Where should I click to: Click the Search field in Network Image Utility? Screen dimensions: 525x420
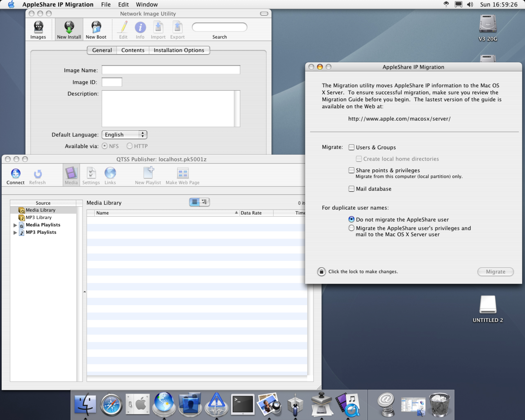[x=220, y=27]
